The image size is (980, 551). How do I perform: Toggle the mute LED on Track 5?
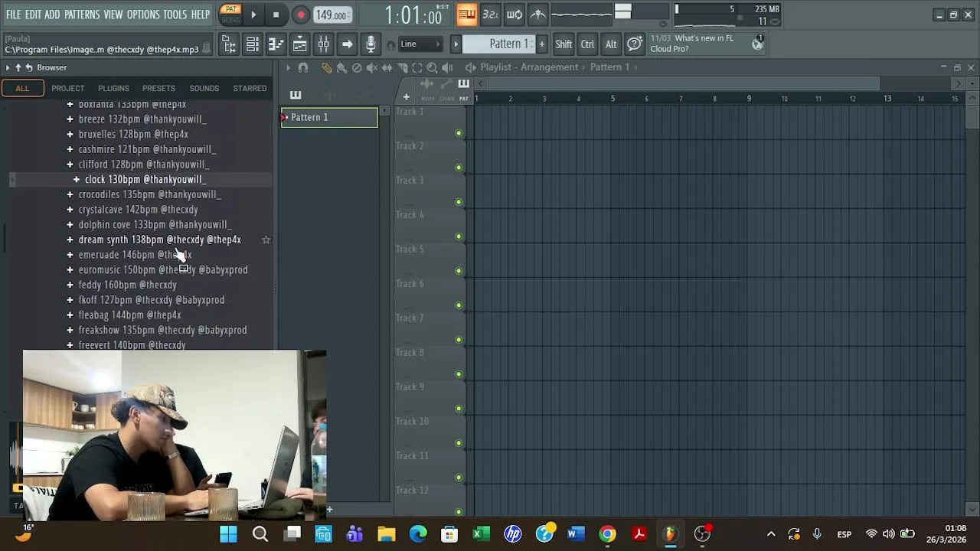[x=459, y=271]
